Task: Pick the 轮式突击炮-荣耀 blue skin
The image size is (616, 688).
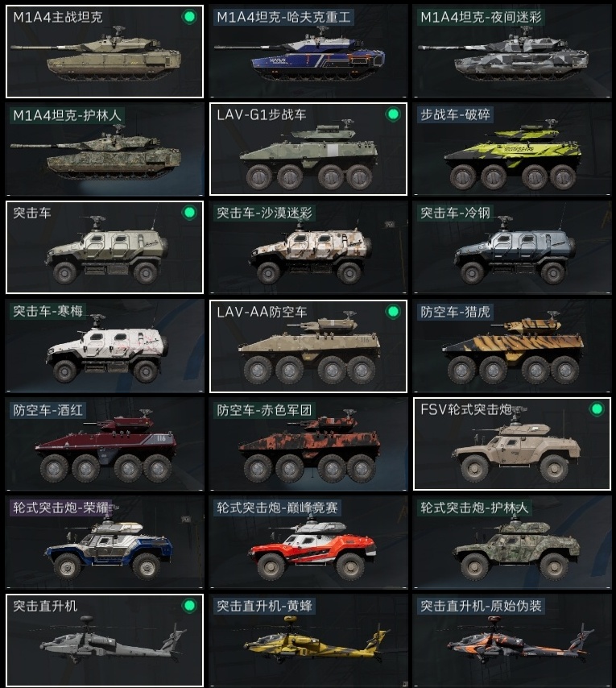Action: point(105,542)
